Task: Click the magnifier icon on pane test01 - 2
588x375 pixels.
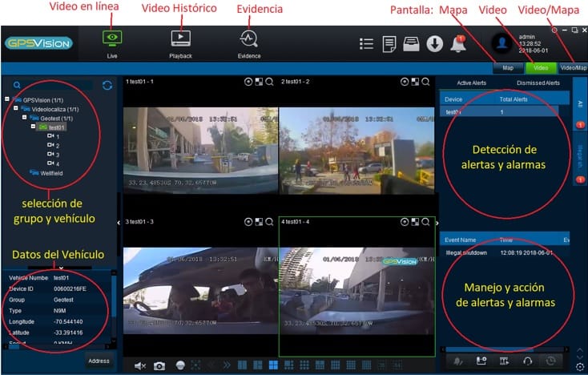Action: coord(425,82)
